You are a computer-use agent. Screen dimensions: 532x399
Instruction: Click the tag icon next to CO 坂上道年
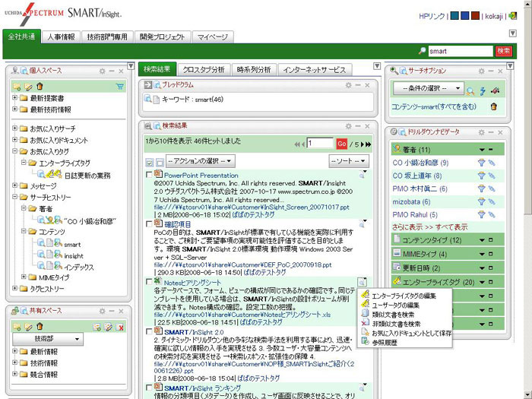pyautogui.click(x=492, y=176)
